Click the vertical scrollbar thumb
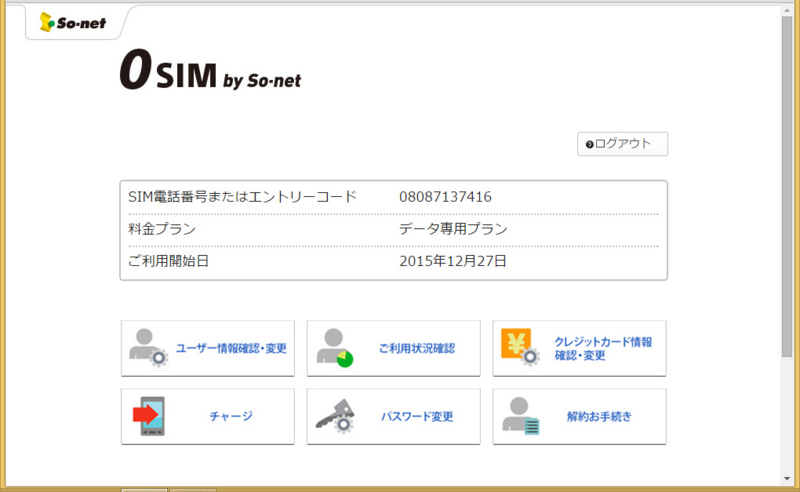Screen dimensions: 800x492 [x=787, y=186]
